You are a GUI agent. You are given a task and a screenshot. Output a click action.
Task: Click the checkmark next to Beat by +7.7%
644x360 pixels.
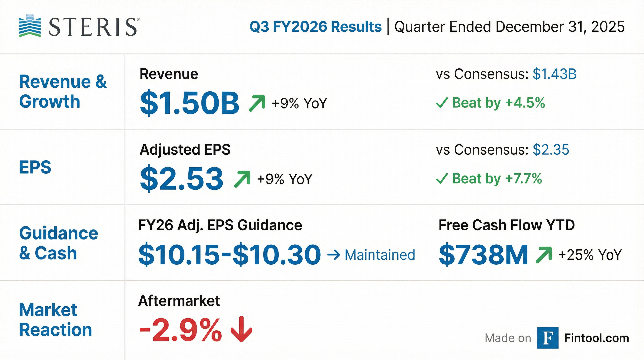(x=442, y=179)
